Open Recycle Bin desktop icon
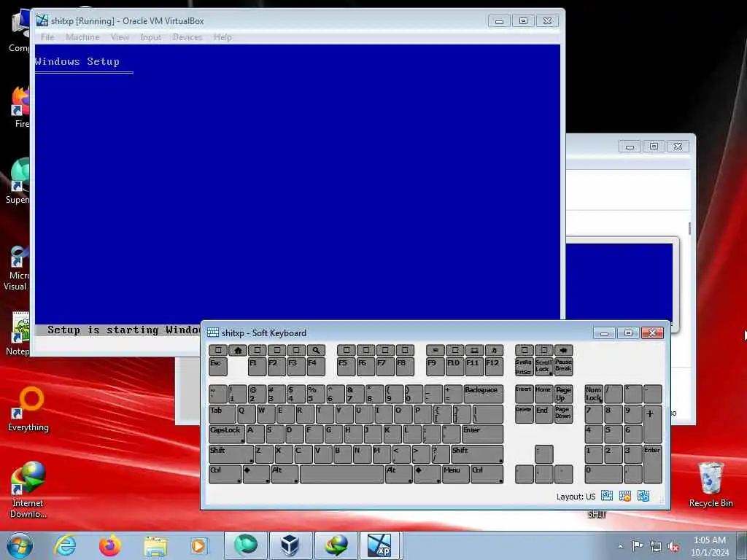 [x=711, y=485]
